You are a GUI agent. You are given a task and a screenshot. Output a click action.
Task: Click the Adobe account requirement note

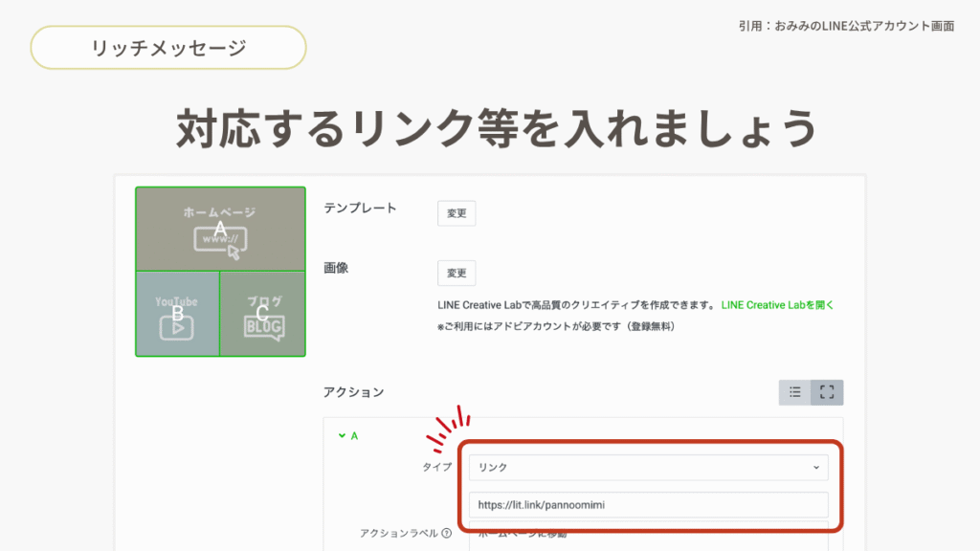click(555, 326)
